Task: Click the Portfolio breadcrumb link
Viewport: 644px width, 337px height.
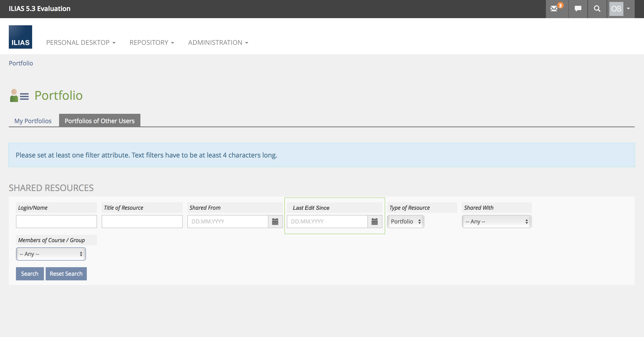Action: click(21, 63)
